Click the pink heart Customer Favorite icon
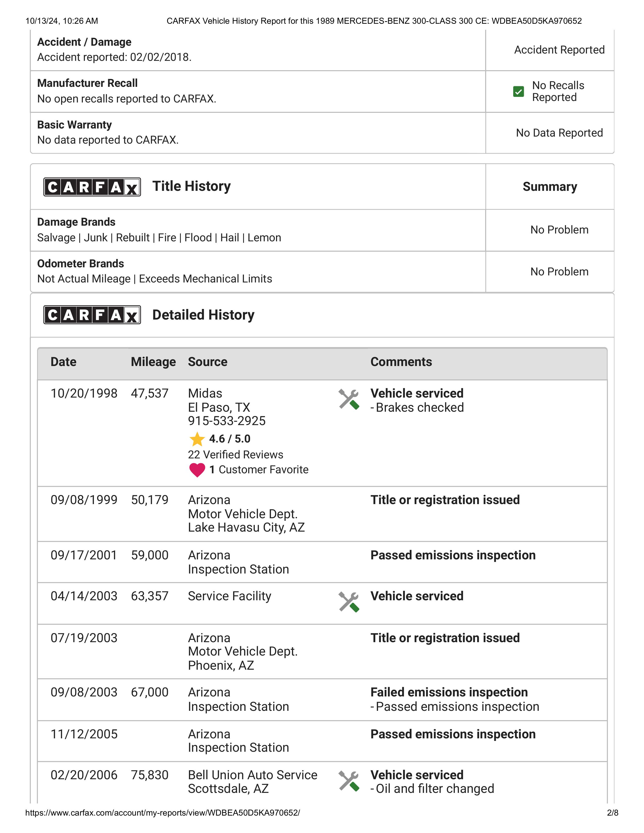Screen dimensions: 644x833 point(197,470)
